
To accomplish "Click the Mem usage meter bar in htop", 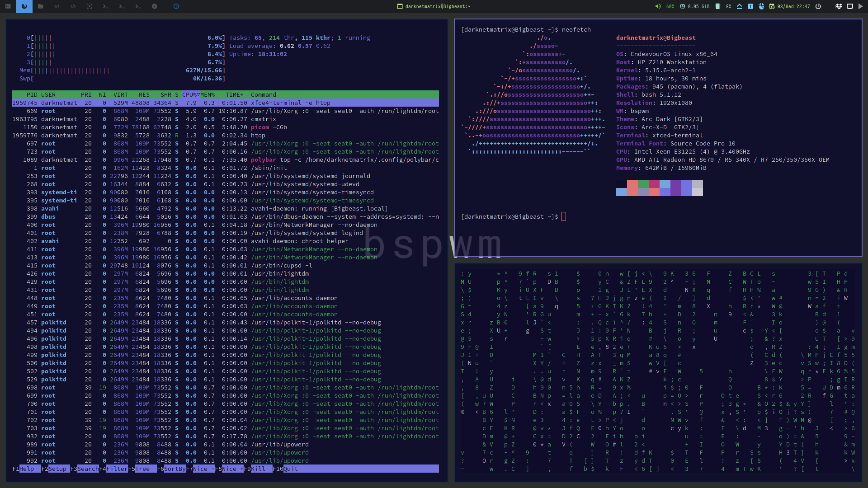I will click(122, 70).
